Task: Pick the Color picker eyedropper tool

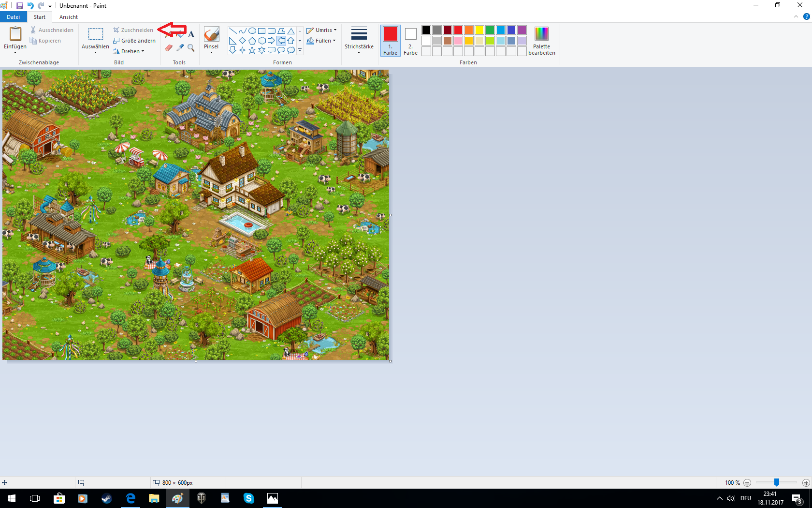Action: (180, 47)
